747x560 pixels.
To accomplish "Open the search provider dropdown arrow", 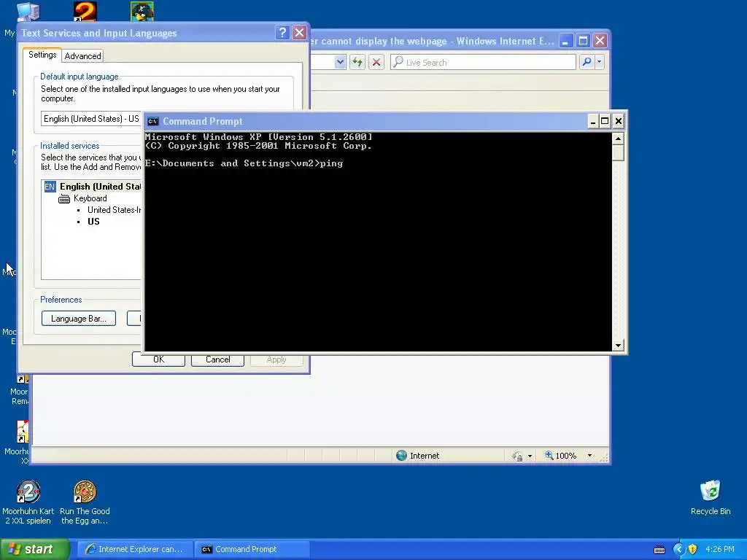I will (x=600, y=62).
